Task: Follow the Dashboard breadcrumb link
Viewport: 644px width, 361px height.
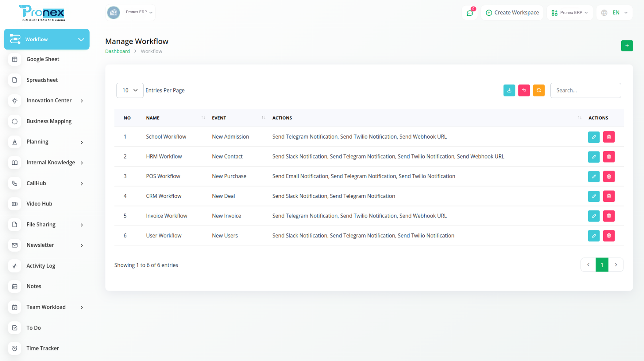Action: point(118,51)
